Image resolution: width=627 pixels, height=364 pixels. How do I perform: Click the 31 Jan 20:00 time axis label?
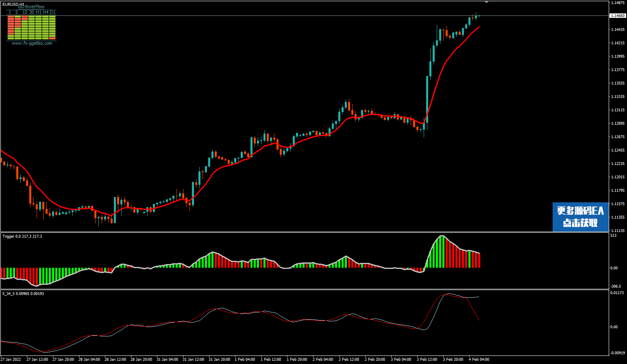(219, 360)
